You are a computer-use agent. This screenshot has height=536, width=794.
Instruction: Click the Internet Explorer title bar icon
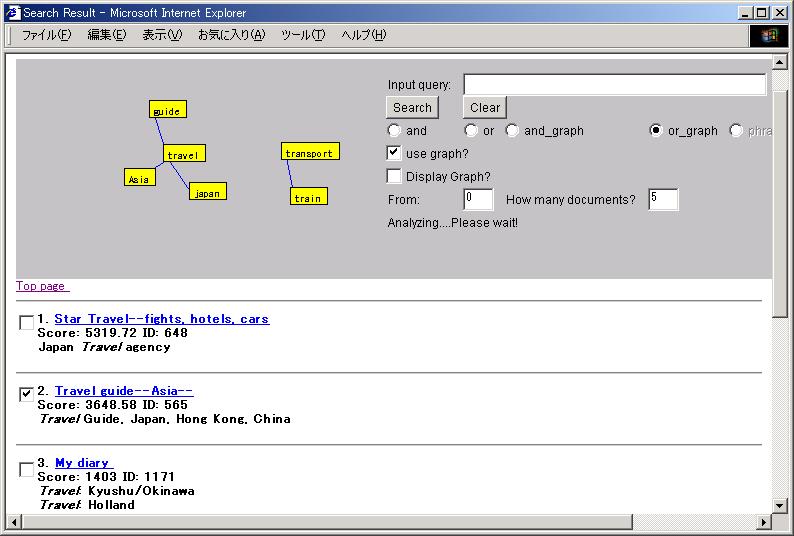(x=13, y=13)
